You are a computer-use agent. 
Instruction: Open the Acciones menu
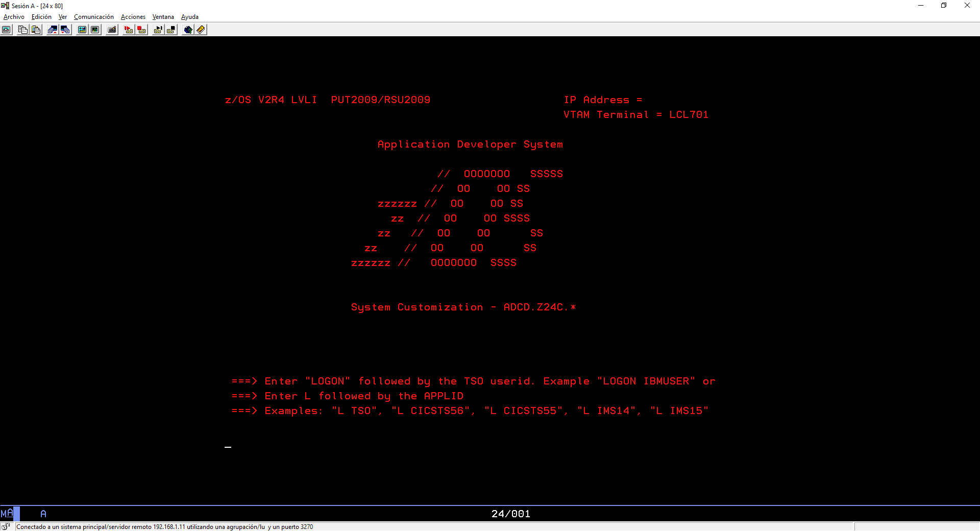(x=133, y=17)
